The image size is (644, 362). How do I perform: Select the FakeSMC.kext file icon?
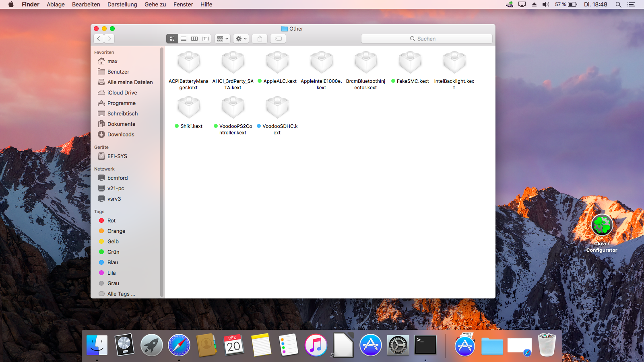coord(410,62)
